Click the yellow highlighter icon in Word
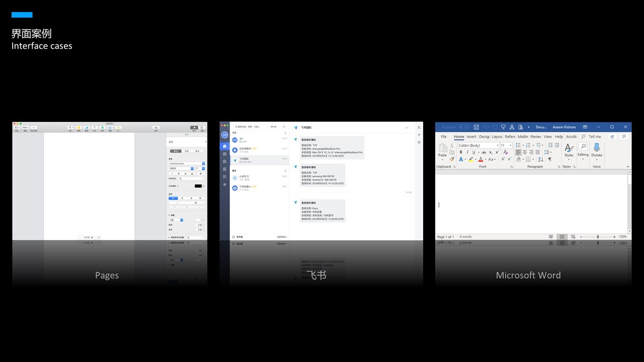The image size is (644, 362). point(471,159)
